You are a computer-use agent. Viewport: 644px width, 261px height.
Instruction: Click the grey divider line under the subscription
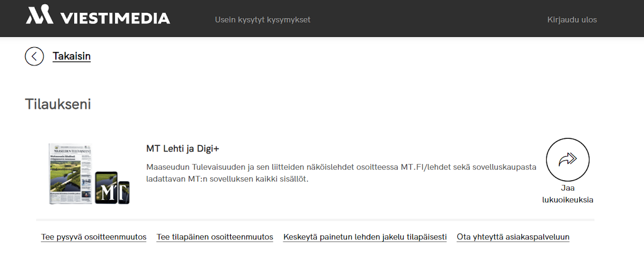point(315,220)
